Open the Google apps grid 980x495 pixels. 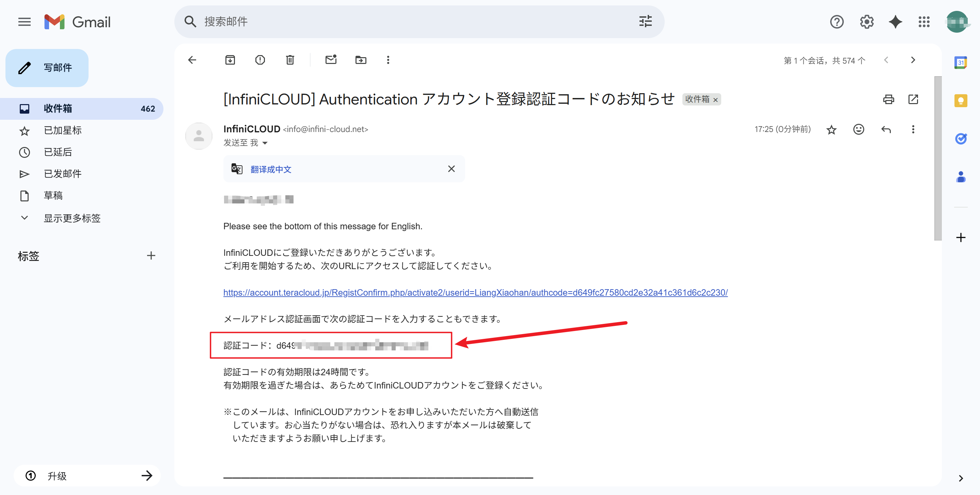point(924,22)
